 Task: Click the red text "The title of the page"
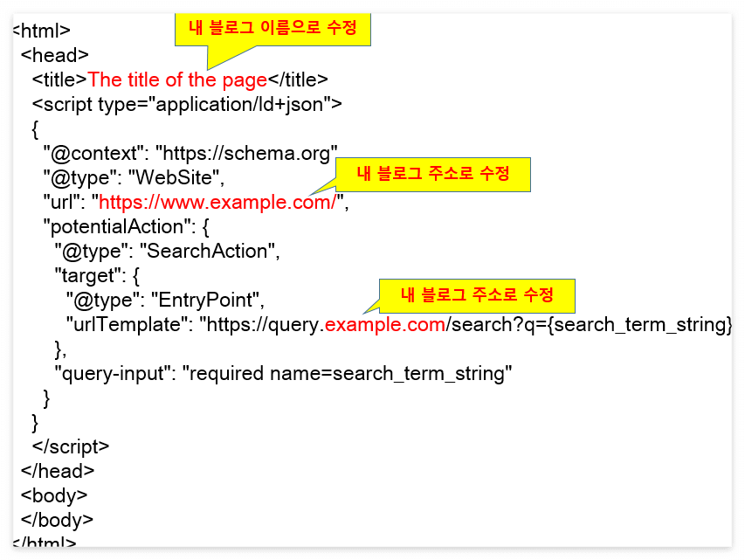coord(177,80)
